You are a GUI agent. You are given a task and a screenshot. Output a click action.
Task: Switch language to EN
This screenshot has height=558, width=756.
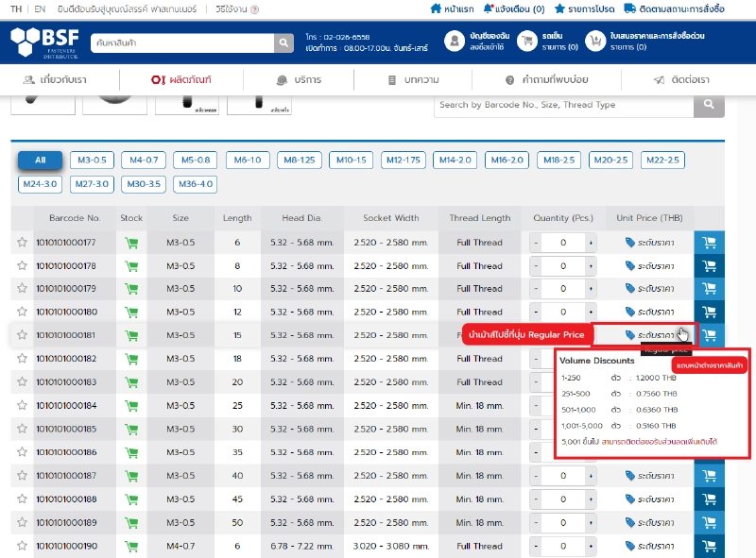coord(40,8)
